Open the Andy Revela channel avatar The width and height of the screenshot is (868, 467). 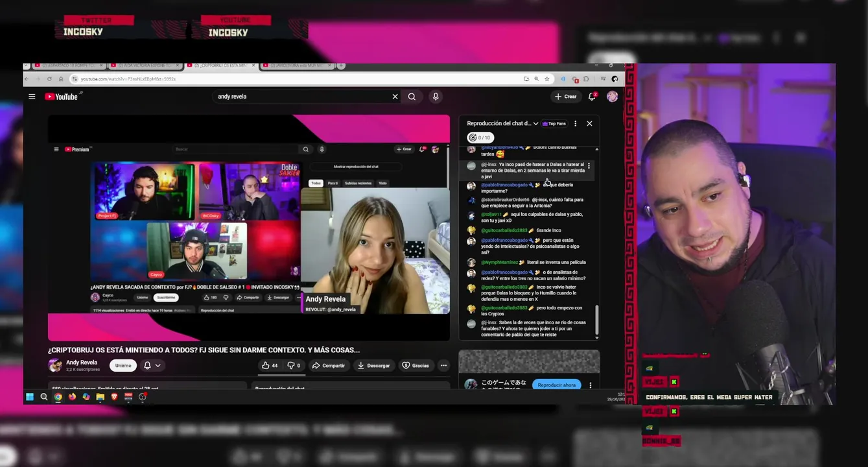[x=55, y=365]
